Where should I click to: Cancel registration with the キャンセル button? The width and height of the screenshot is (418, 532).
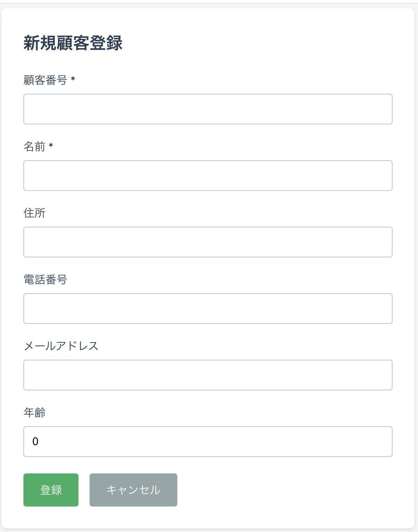(133, 489)
